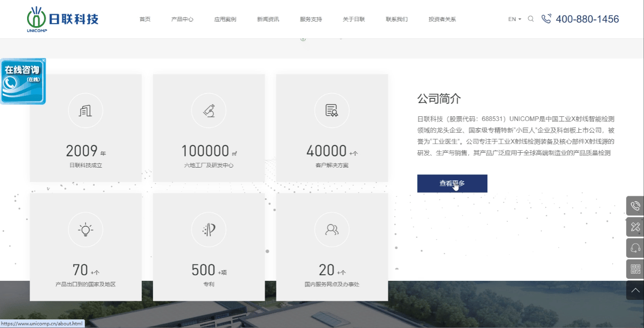Click the microscope icon above 100000

(x=209, y=110)
